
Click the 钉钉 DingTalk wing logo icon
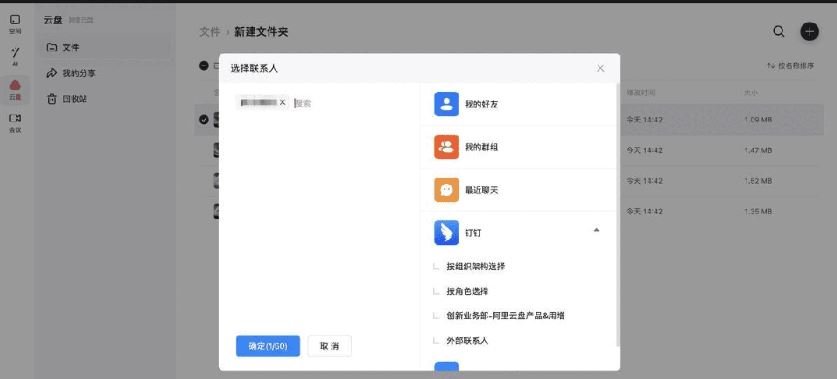(446, 233)
